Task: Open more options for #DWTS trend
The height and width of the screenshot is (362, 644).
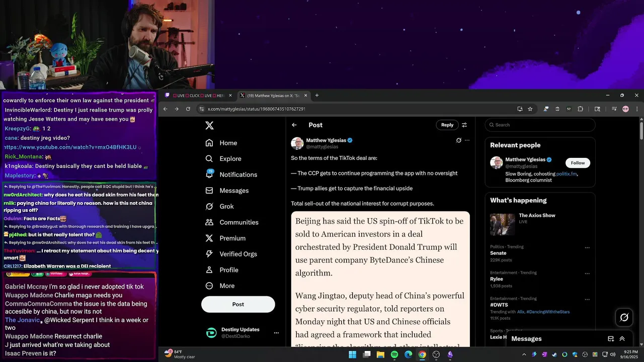Action: coord(587,299)
